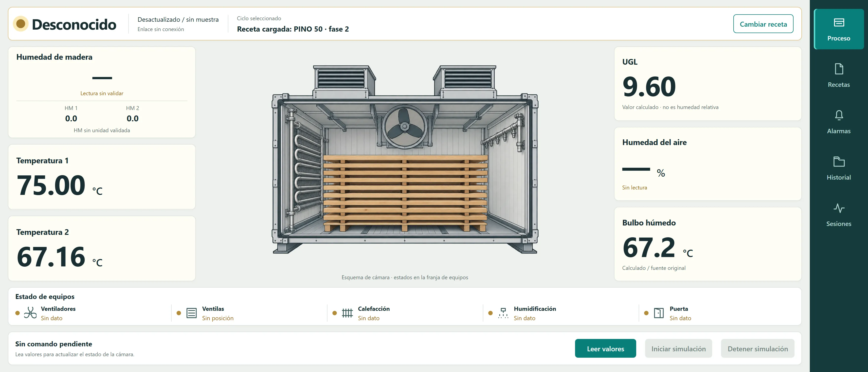868x372 pixels.
Task: Click the circular fan in chamber diagram
Action: pos(405,127)
